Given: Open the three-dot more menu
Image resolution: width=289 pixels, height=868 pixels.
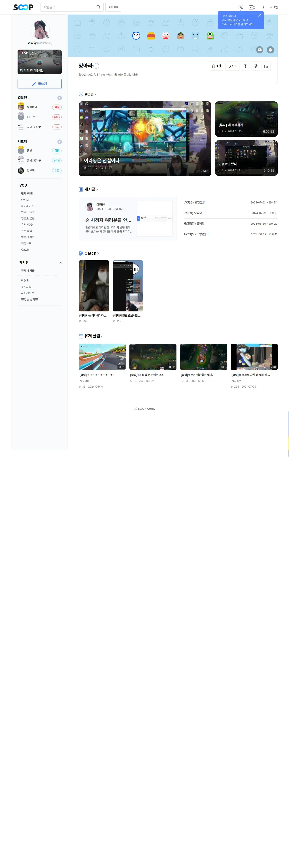Looking at the screenshot, I should click(x=263, y=7).
